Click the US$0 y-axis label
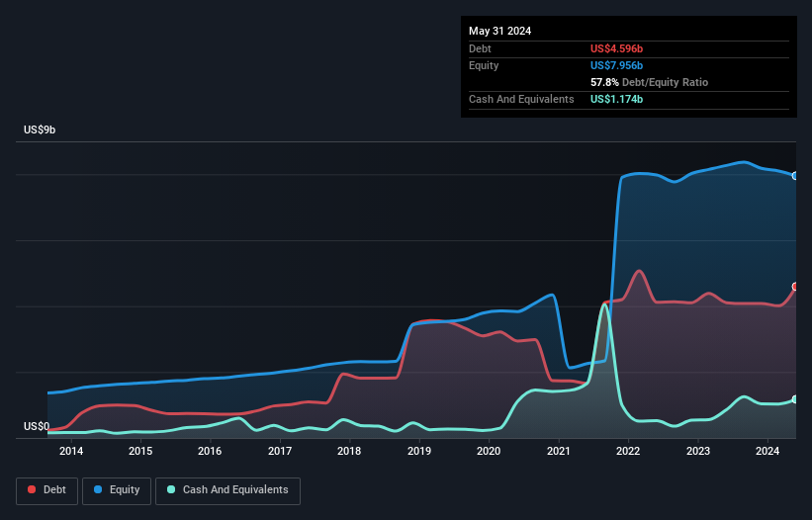 point(37,426)
